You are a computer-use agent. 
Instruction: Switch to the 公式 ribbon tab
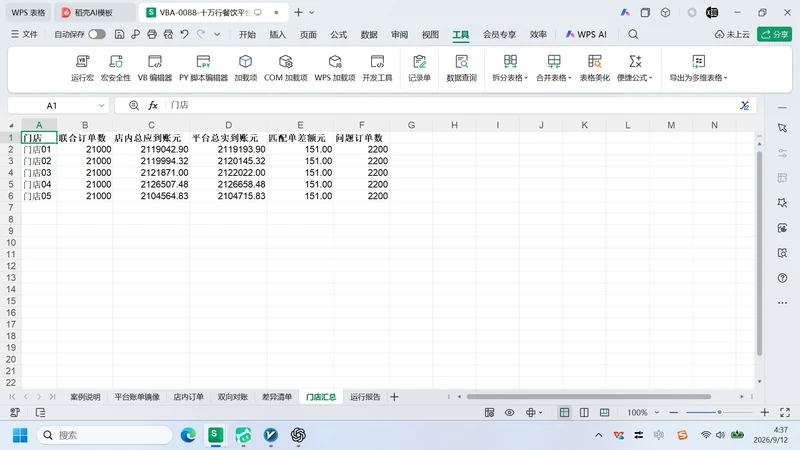pos(338,34)
